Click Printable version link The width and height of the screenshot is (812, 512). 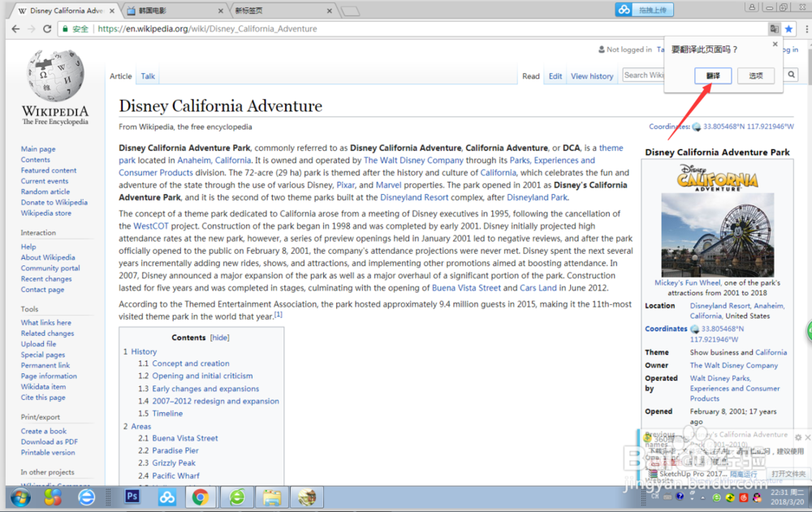click(48, 453)
